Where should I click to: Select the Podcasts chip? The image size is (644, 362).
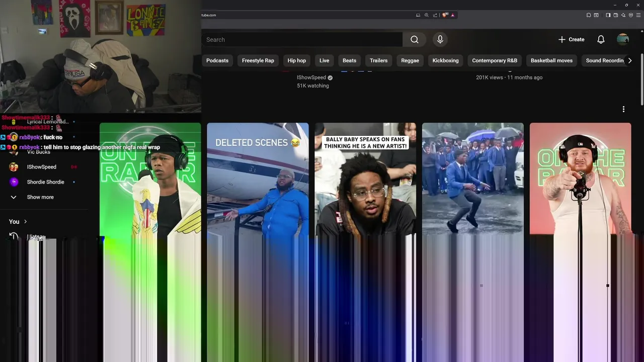point(217,60)
